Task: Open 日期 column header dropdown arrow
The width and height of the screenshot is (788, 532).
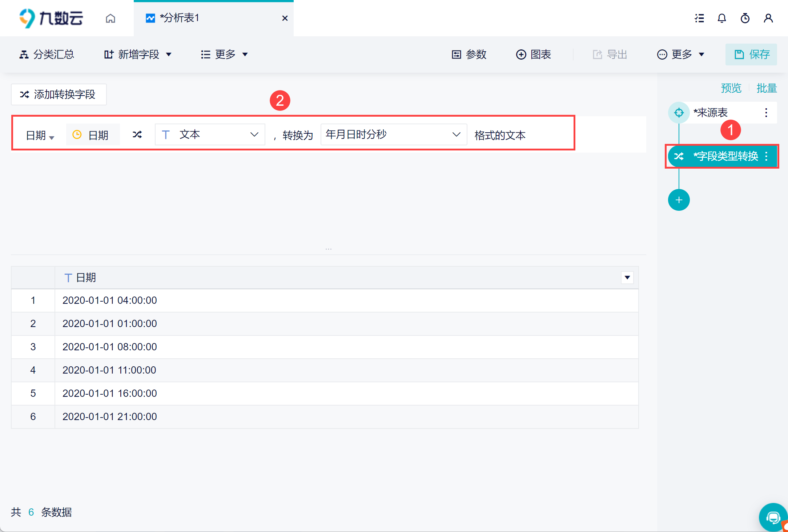Action: point(627,278)
